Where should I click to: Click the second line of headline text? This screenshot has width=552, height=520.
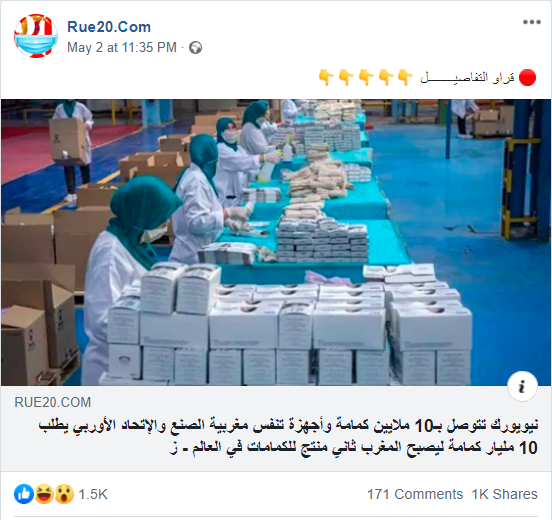[x=353, y=447]
